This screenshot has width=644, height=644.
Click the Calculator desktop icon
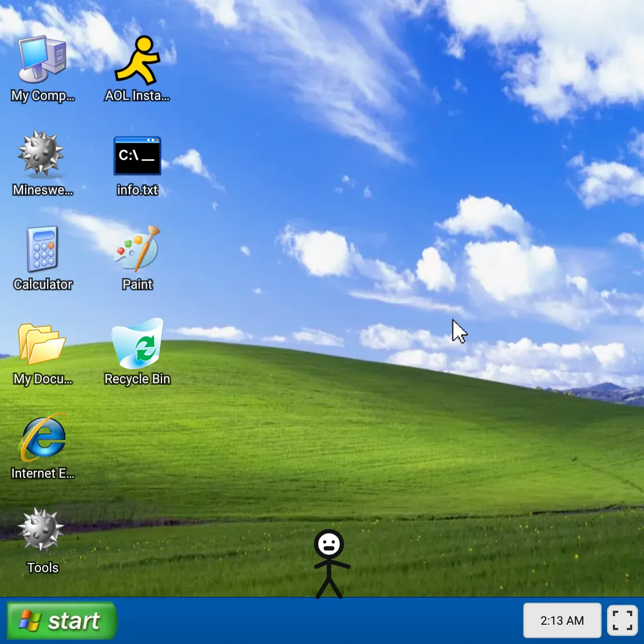(x=42, y=250)
